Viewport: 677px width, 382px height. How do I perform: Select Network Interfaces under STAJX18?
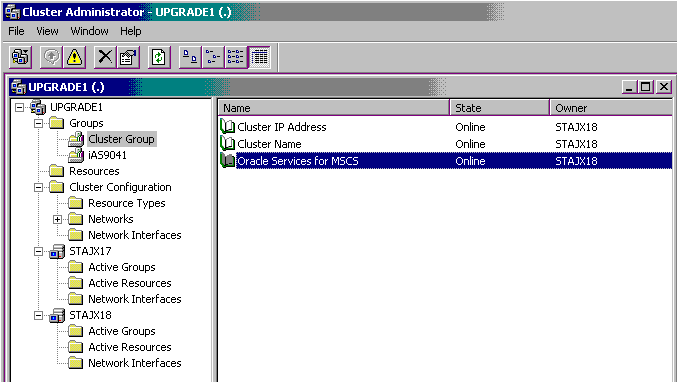pyautogui.click(x=135, y=363)
